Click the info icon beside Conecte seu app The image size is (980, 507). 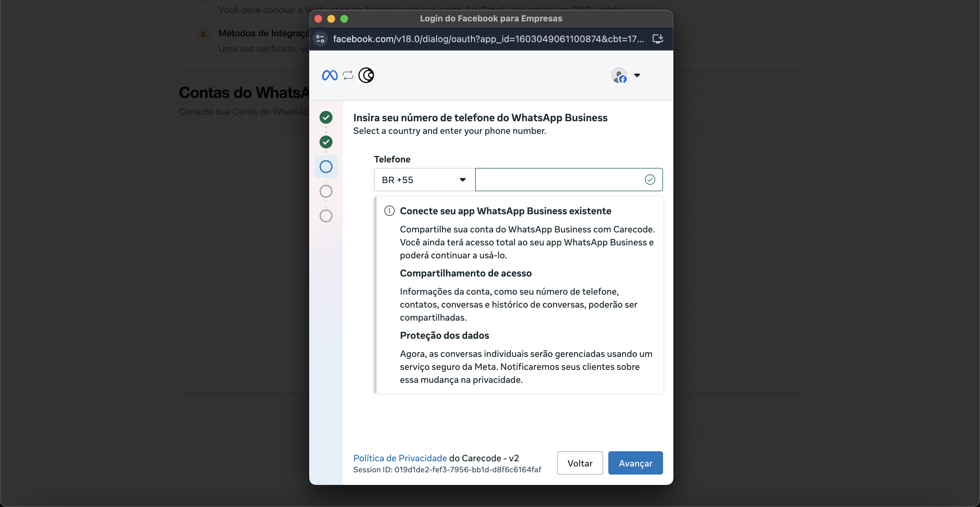tap(389, 211)
